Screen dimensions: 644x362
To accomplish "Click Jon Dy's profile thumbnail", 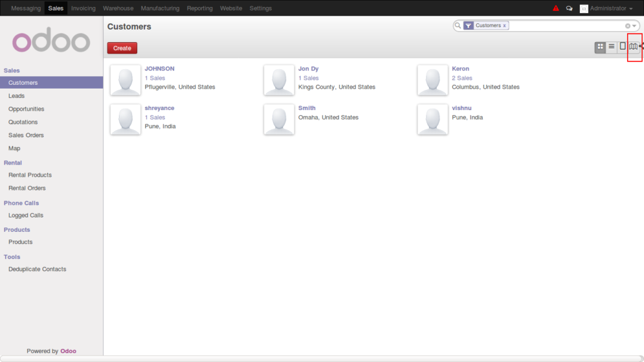I will point(279,80).
